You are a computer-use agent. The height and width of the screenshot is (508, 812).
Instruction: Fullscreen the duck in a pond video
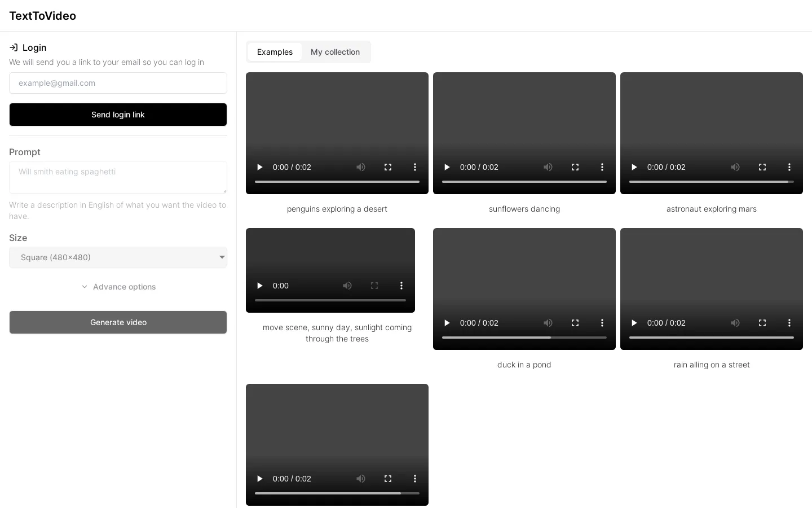(575, 323)
